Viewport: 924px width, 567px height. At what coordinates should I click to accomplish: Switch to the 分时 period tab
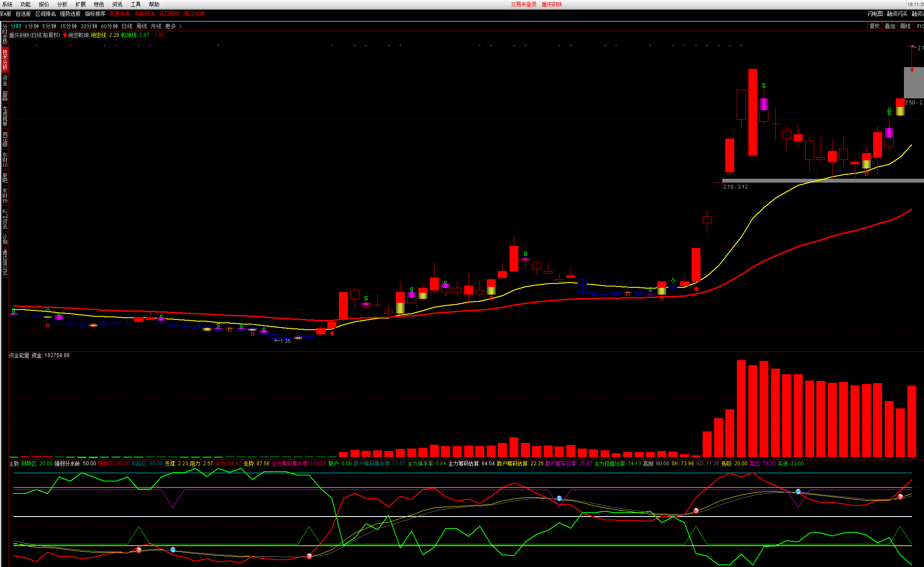[16, 26]
